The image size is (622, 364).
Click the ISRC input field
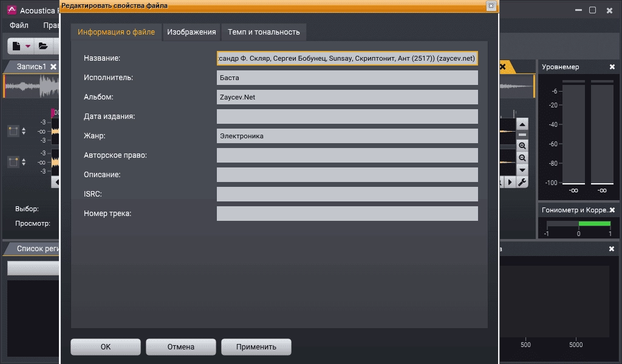(347, 194)
